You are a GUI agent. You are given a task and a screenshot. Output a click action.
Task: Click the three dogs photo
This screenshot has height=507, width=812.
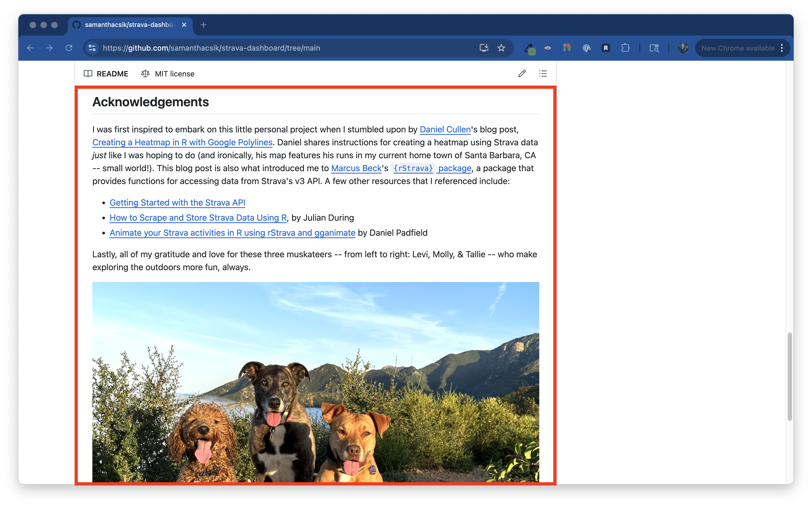[315, 382]
